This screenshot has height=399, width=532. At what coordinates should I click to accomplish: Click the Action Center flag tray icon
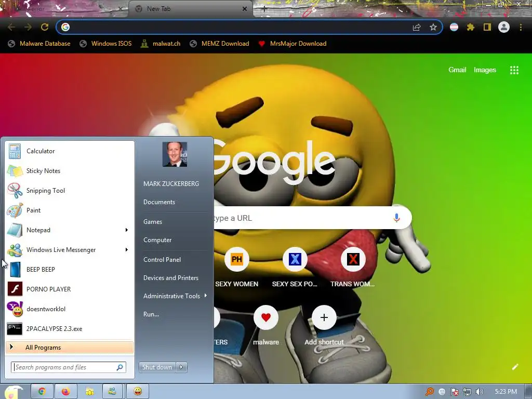454,392
